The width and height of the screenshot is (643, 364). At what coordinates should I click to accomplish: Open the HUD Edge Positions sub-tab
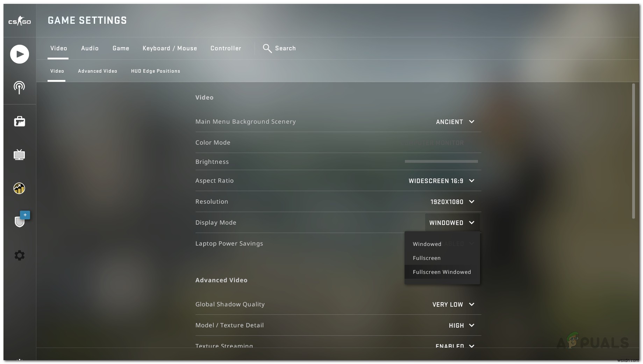coord(156,71)
